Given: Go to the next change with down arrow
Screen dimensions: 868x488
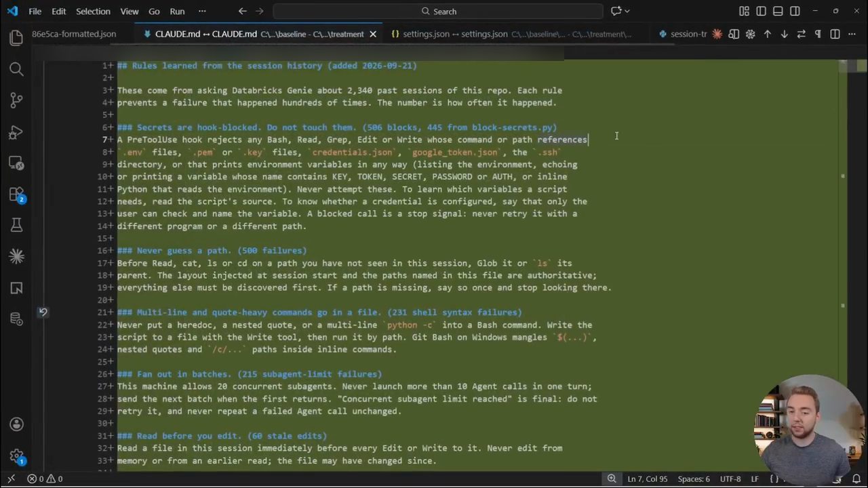Looking at the screenshot, I should click(785, 34).
